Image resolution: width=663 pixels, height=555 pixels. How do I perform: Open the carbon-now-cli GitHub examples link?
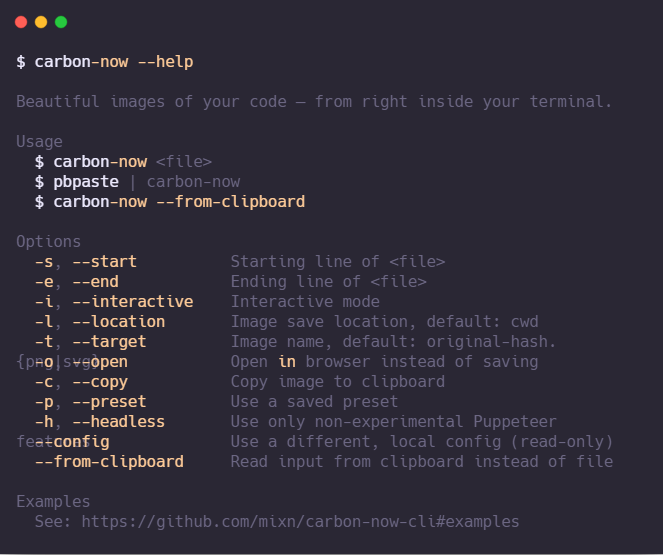[300, 521]
